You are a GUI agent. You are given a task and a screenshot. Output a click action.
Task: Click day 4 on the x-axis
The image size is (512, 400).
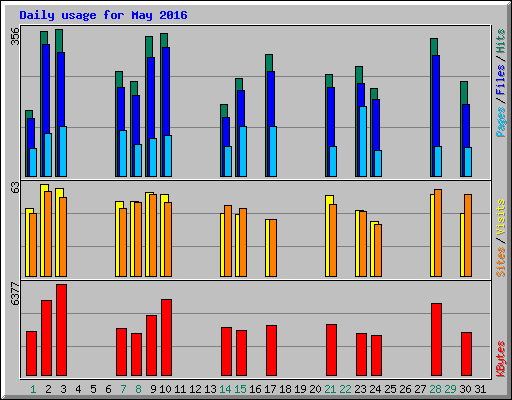(78, 389)
